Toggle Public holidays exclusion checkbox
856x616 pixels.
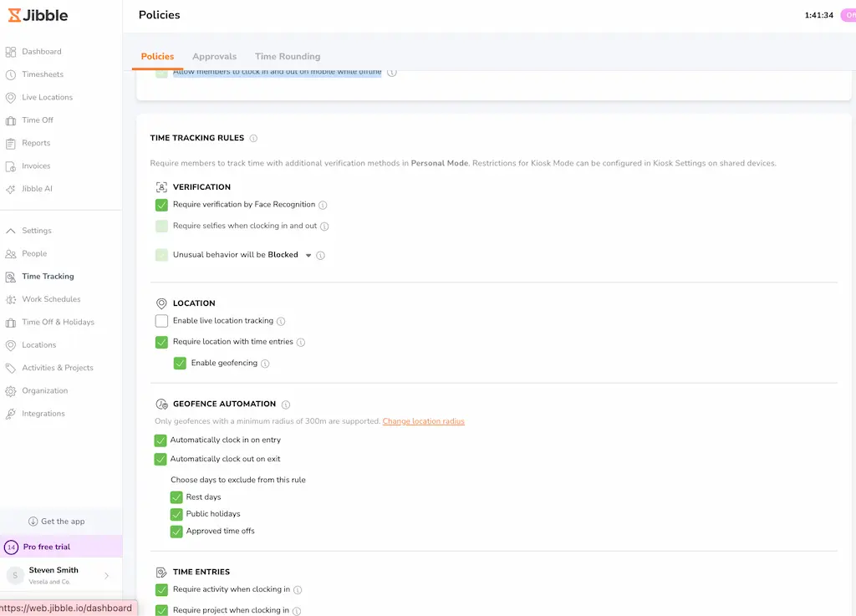(176, 515)
